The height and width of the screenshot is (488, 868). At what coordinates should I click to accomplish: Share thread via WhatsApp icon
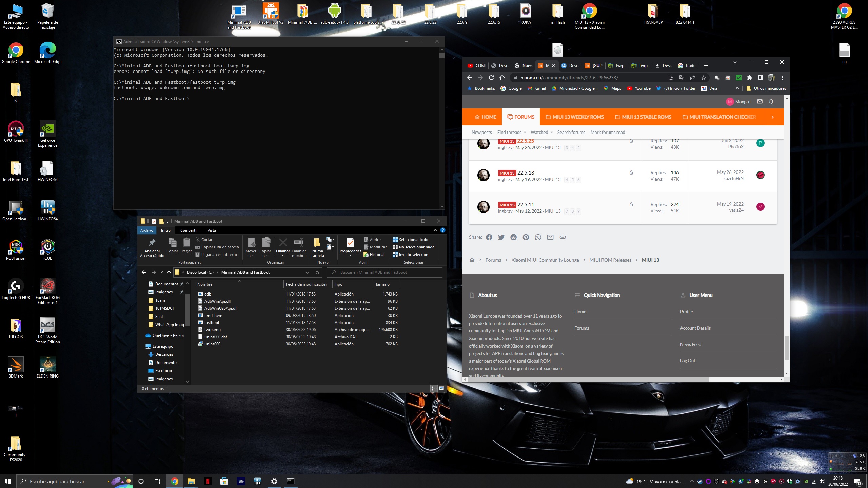point(538,237)
